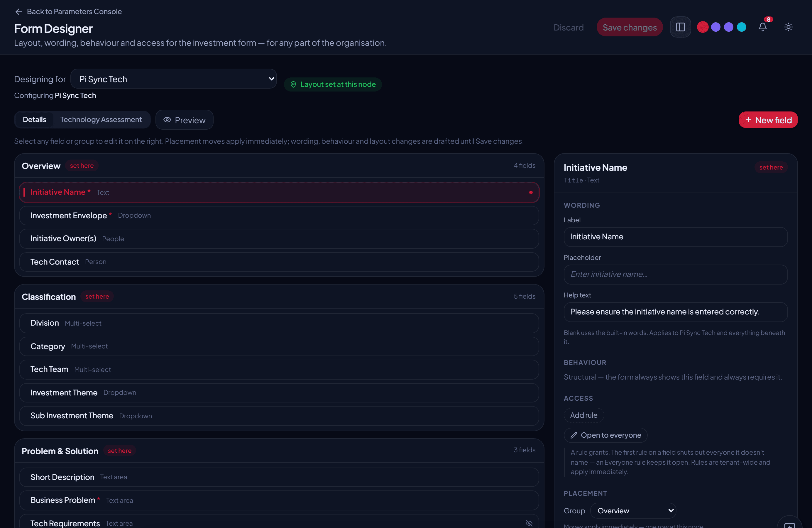Click the pencil icon on Open to everyone
Image resolution: width=812 pixels, height=528 pixels.
(x=574, y=435)
